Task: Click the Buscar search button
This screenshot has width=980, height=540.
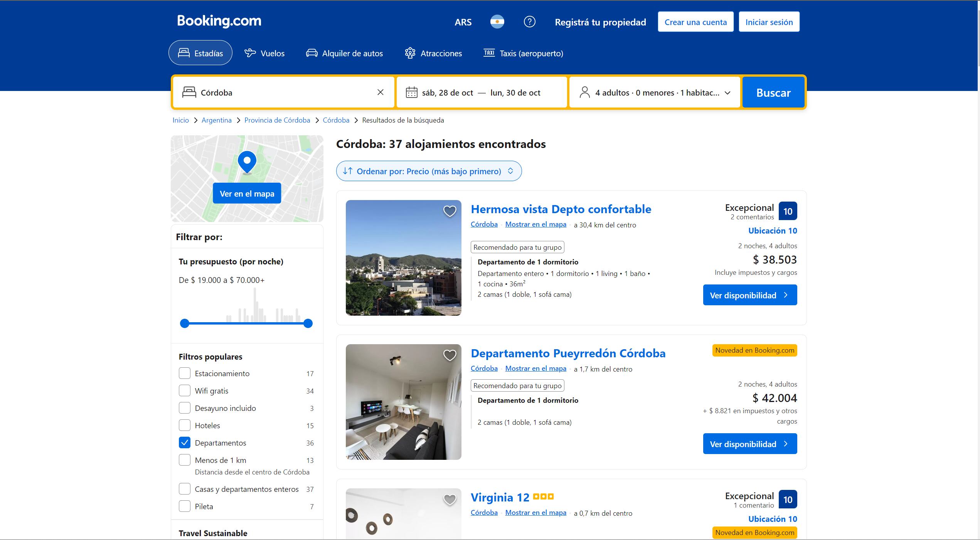Action: pos(773,93)
